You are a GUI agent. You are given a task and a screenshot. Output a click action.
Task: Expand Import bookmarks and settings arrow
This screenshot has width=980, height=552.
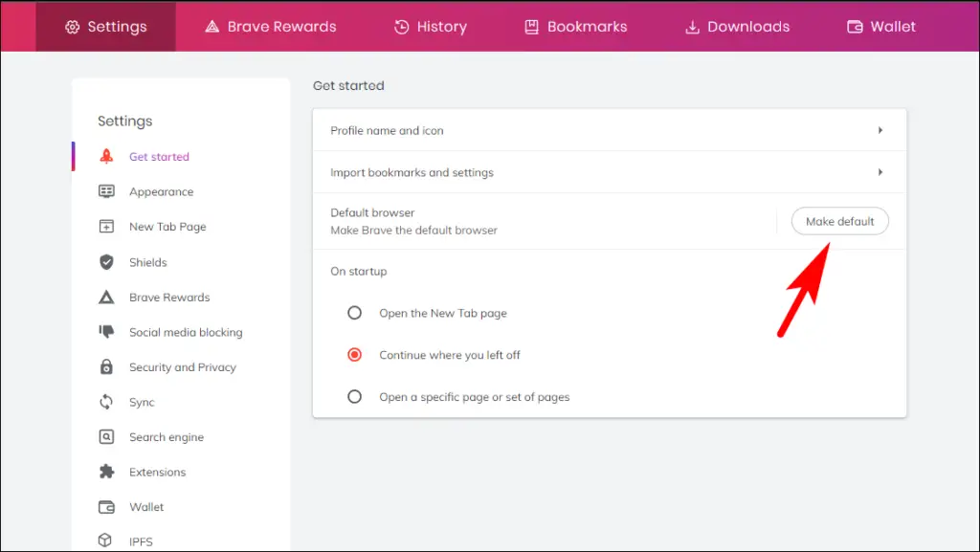880,171
